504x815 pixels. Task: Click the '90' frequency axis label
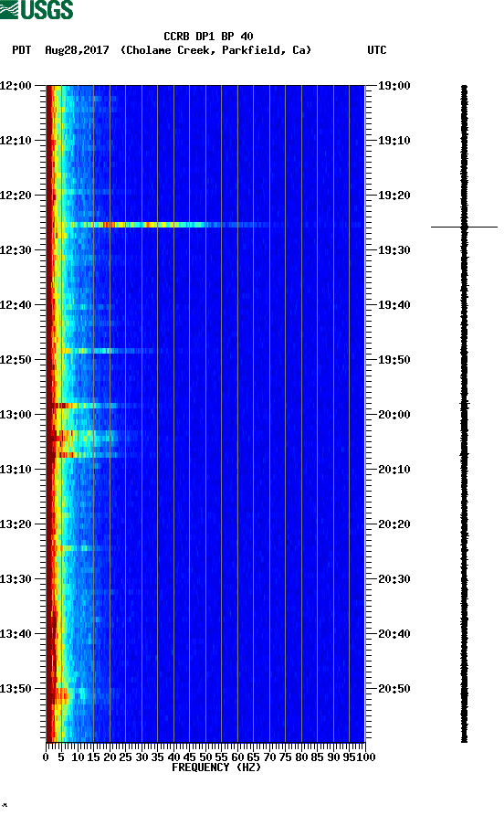[333, 757]
